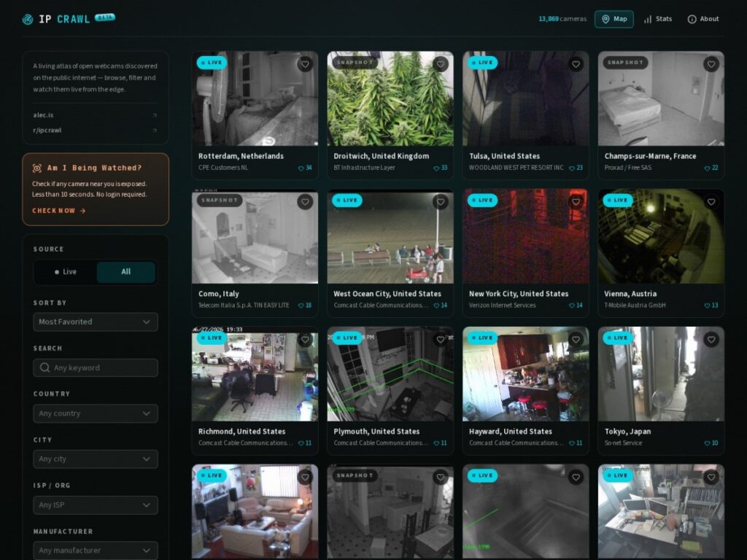This screenshot has width=747, height=560.
Task: Favorite the Vienna, Austria camera
Action: pos(711,202)
